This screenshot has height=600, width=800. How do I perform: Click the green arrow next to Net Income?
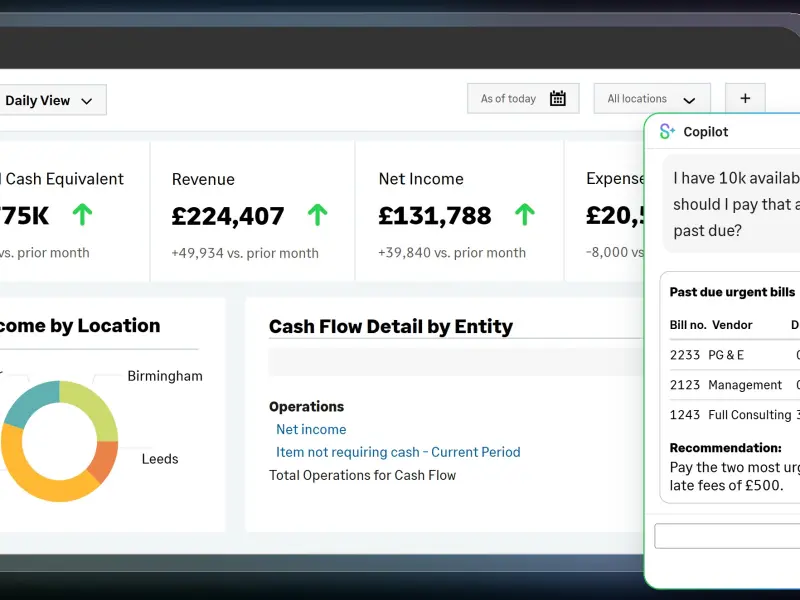pos(524,214)
